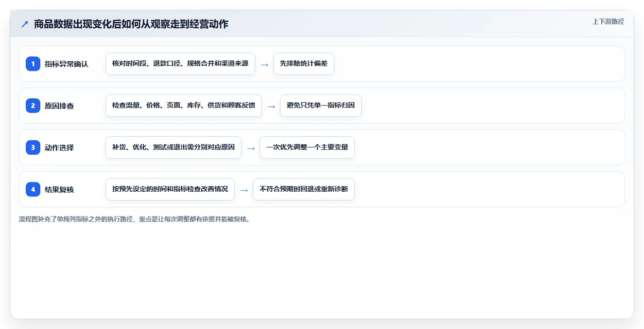
Task: Click the 按预先设定的时间和指标 box
Action: 170,189
